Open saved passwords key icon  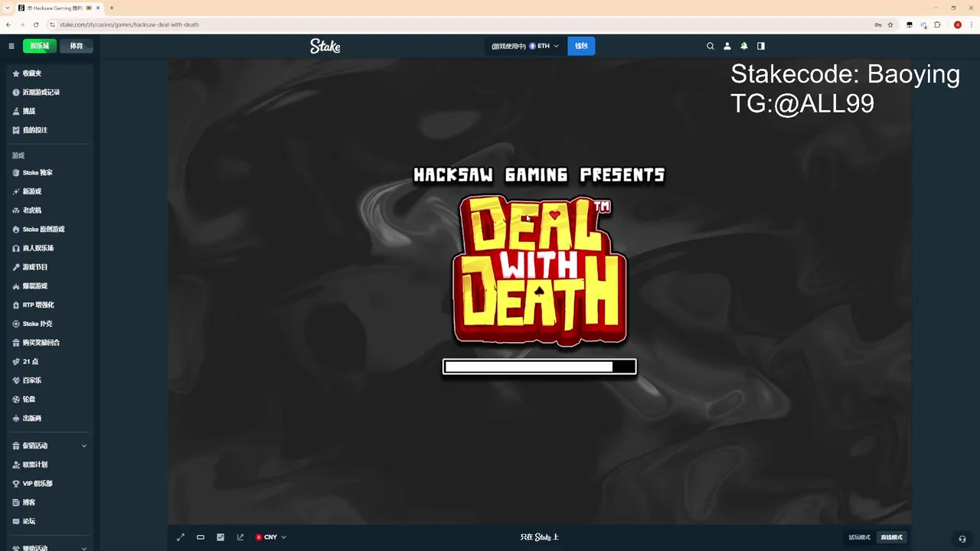point(877,24)
